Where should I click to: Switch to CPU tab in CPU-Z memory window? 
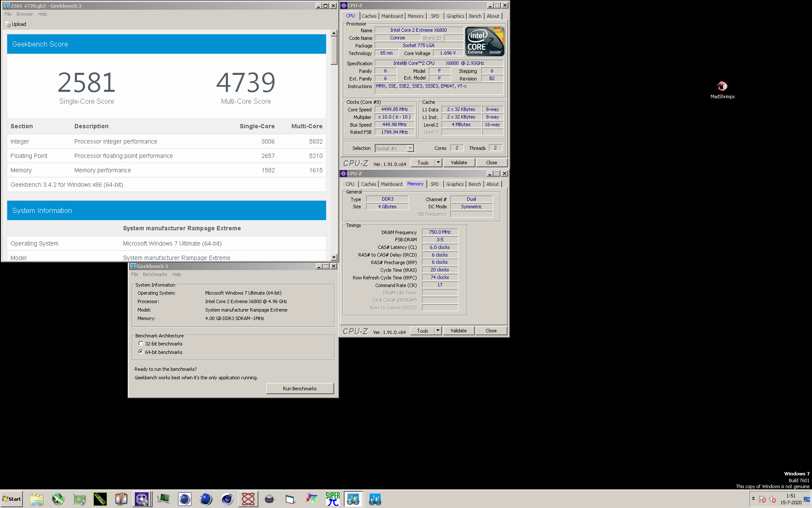pos(350,184)
